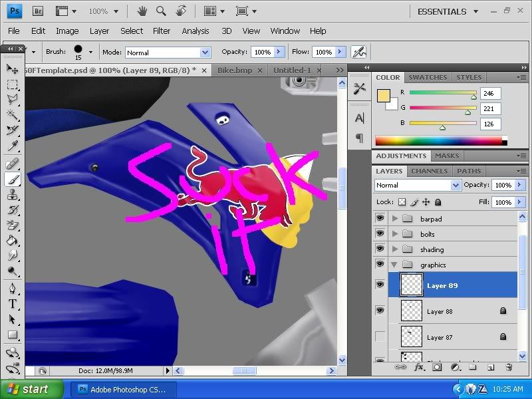
Task: Toggle airbrush mode in options bar
Action: tap(358, 52)
